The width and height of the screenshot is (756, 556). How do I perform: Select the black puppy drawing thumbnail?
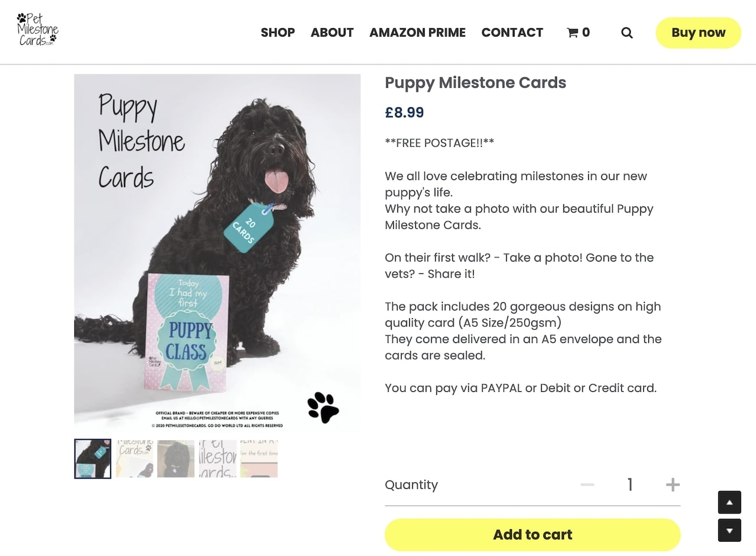176,459
